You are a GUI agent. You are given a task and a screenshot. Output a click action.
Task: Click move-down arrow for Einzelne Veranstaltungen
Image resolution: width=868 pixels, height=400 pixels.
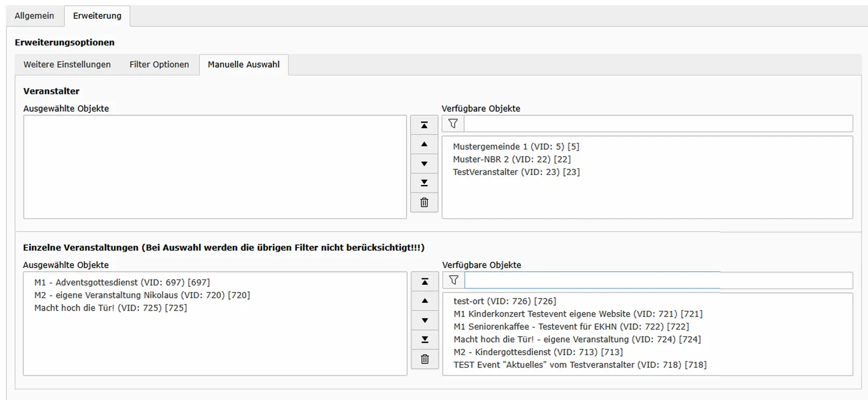pos(425,321)
